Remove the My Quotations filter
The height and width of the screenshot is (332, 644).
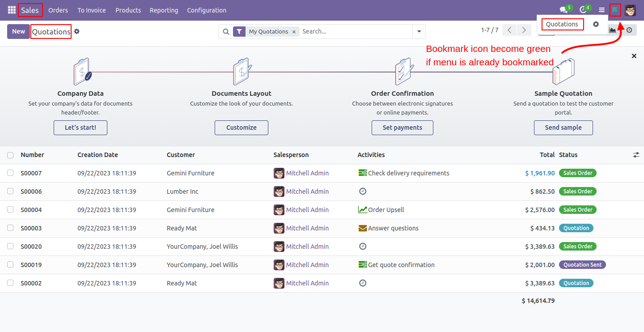coord(294,32)
